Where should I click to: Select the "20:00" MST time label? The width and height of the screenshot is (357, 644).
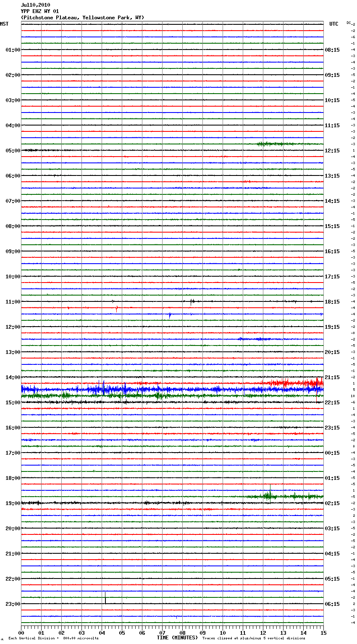13,529
